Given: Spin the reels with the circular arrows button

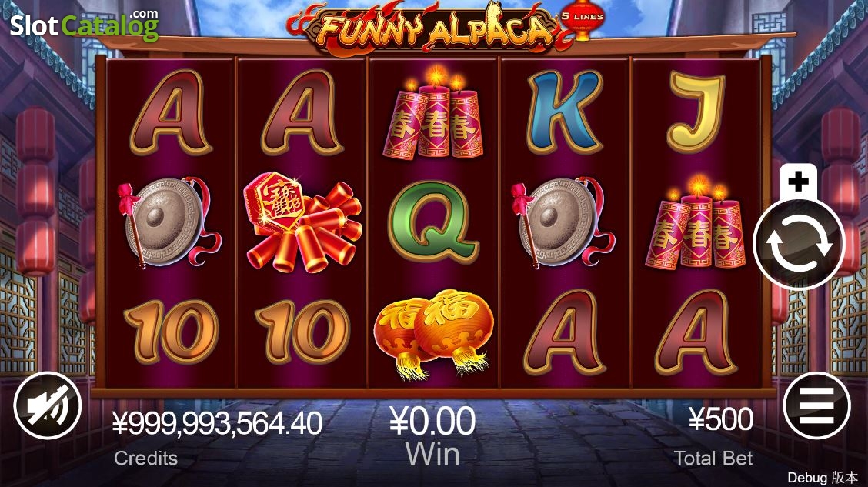Looking at the screenshot, I should pyautogui.click(x=798, y=244).
